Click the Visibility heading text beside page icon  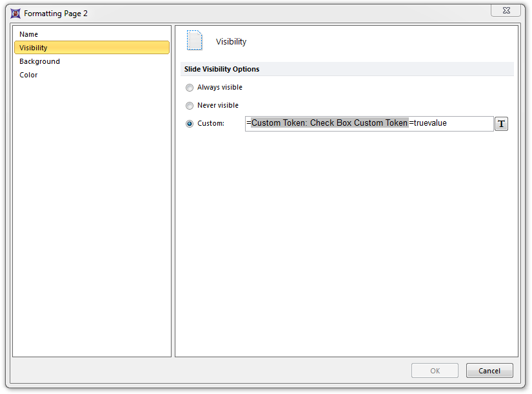[x=231, y=42]
